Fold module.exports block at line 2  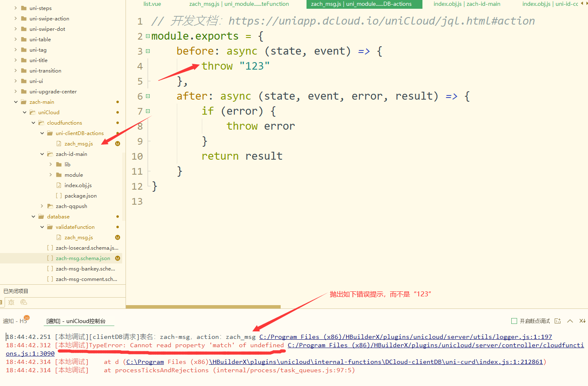coord(148,36)
